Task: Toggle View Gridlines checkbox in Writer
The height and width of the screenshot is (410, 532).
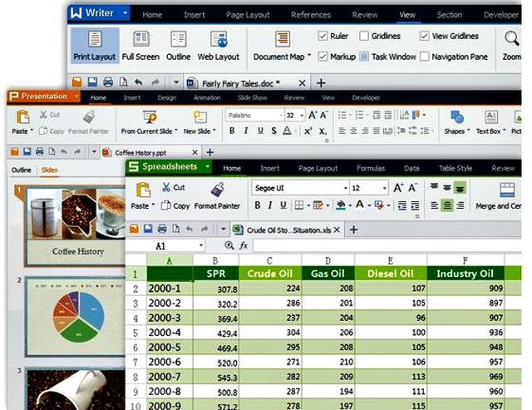Action: (424, 36)
